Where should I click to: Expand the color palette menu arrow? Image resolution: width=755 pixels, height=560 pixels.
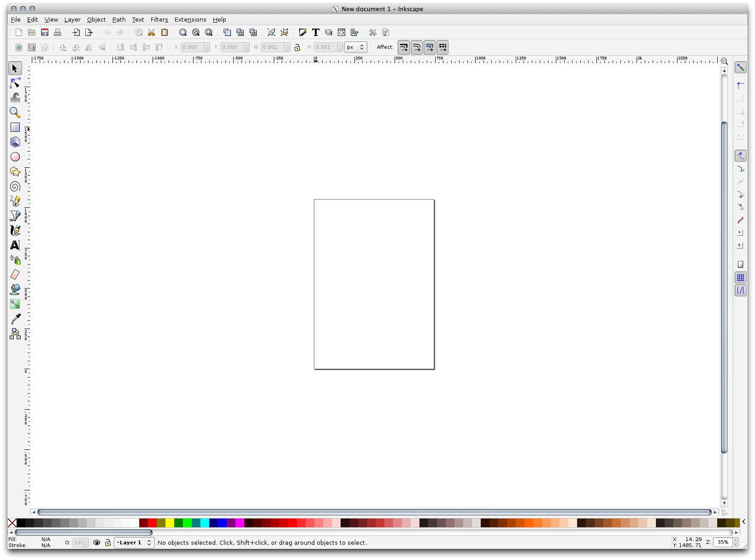pos(743,522)
